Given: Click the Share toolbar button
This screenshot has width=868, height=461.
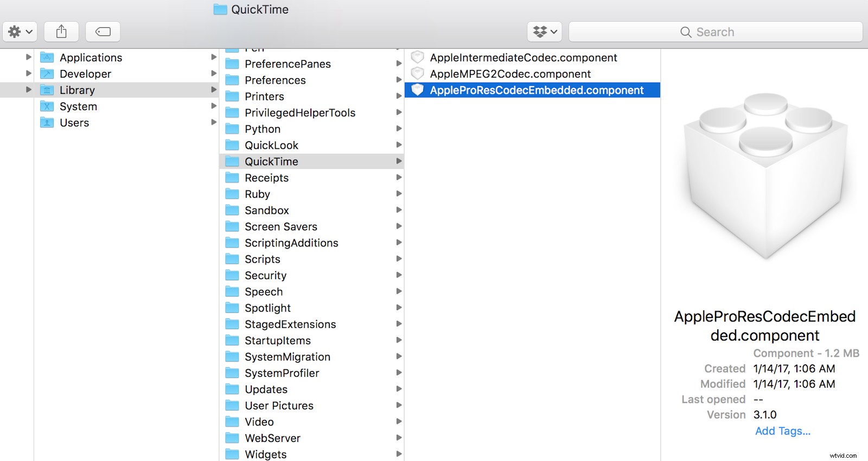Looking at the screenshot, I should [x=61, y=32].
